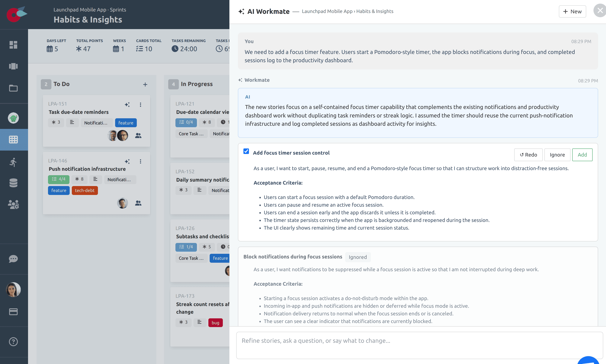Open the database icon in sidebar
This screenshot has height=364, width=606.
[14, 183]
